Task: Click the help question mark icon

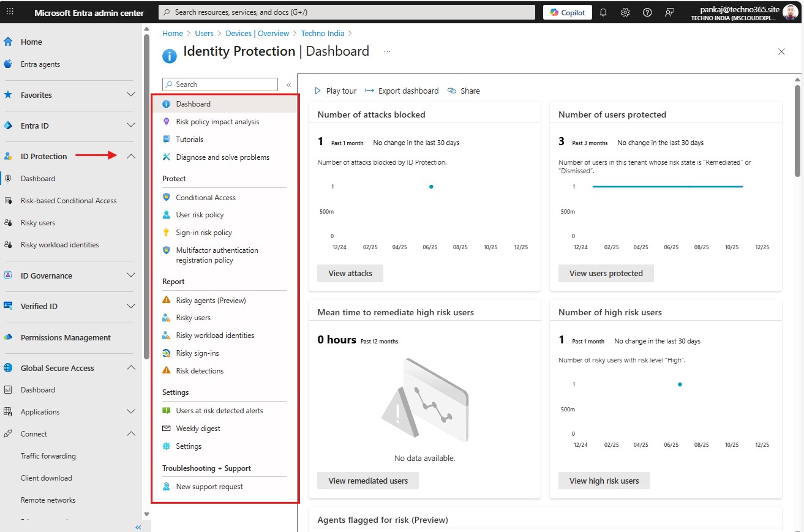Action: (x=647, y=12)
